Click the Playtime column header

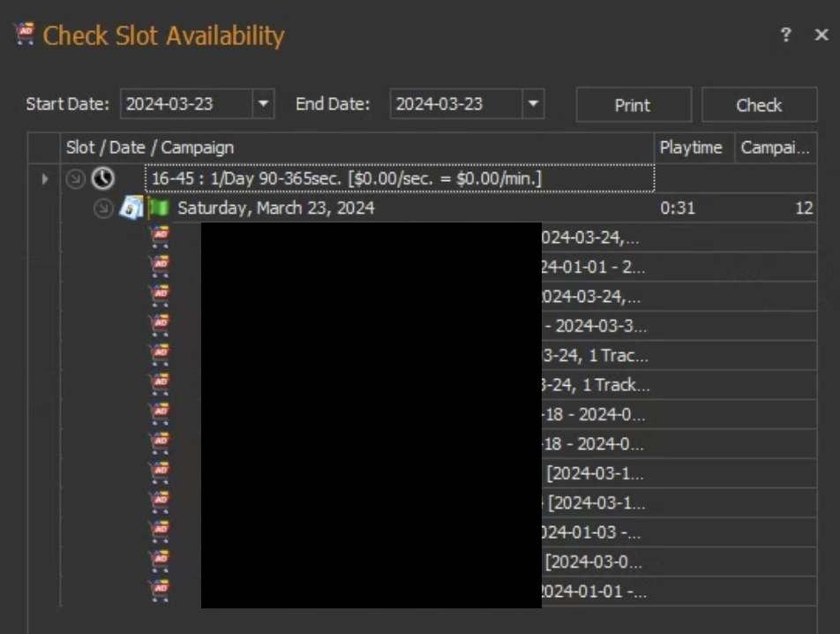coord(691,147)
